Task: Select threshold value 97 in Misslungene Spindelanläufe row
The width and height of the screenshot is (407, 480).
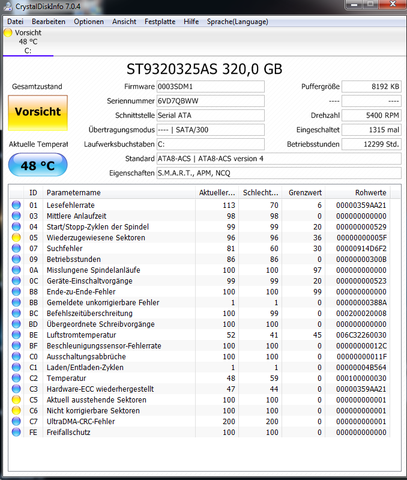Action: pyautogui.click(x=317, y=270)
